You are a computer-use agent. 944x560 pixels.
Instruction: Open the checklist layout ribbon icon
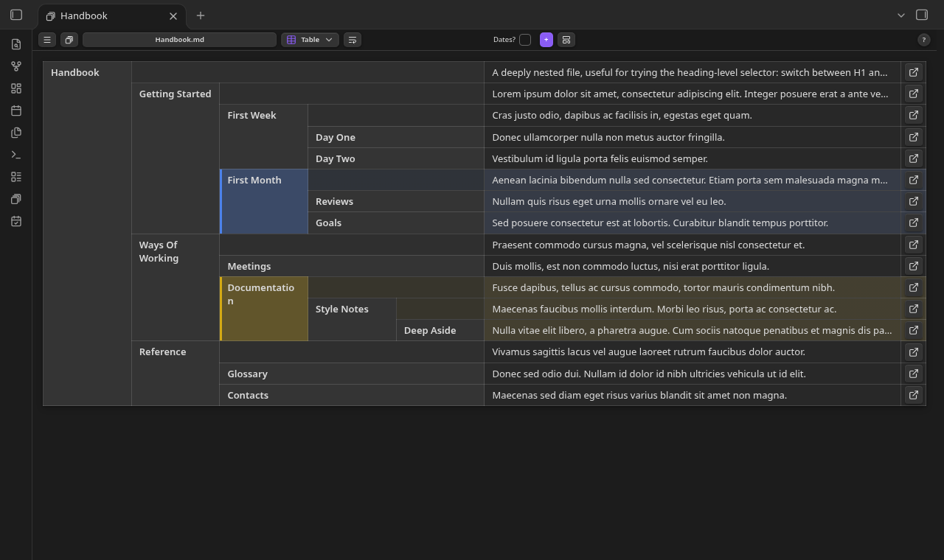(16, 177)
